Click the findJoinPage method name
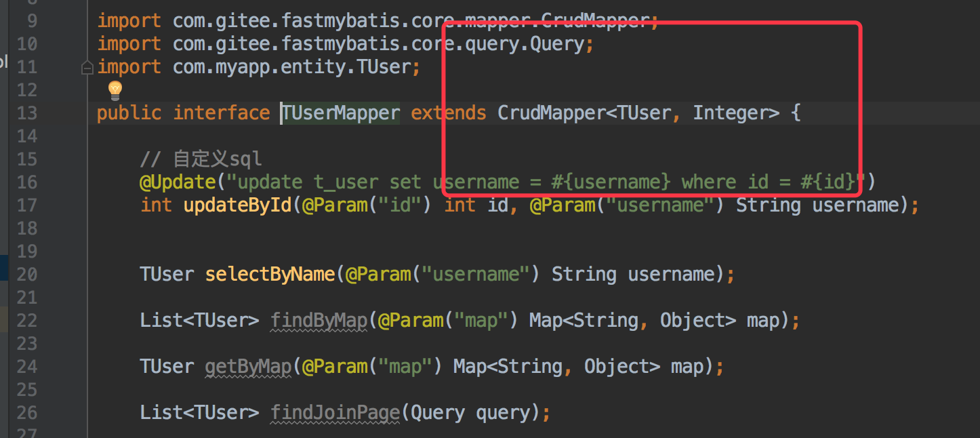 pyautogui.click(x=335, y=412)
